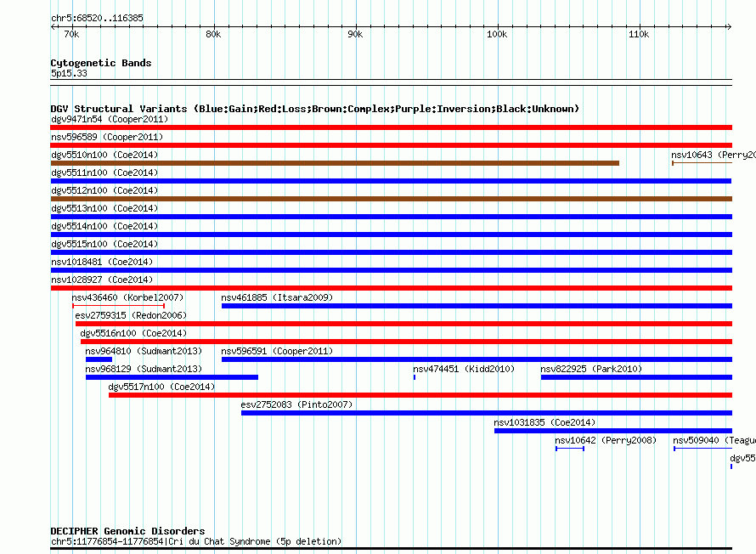756x554 pixels.
Task: Click the dgv5516n100 (Coe2014) label
Action: click(x=133, y=334)
